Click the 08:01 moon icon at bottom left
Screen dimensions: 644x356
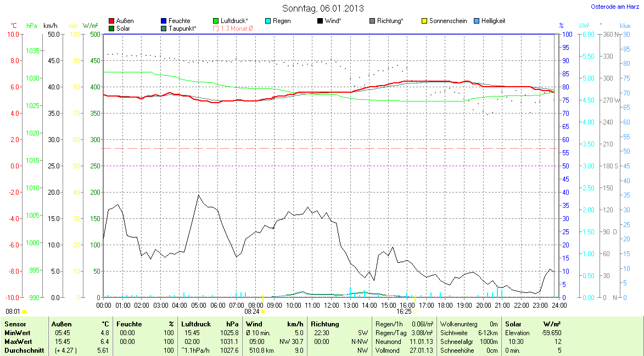pos(24,311)
